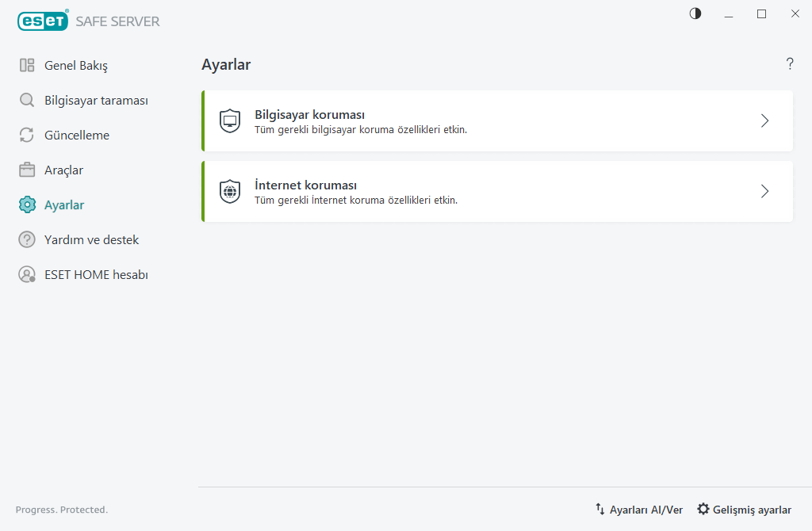This screenshot has height=531, width=812.
Task: Click the ESET logo
Action: 43,21
